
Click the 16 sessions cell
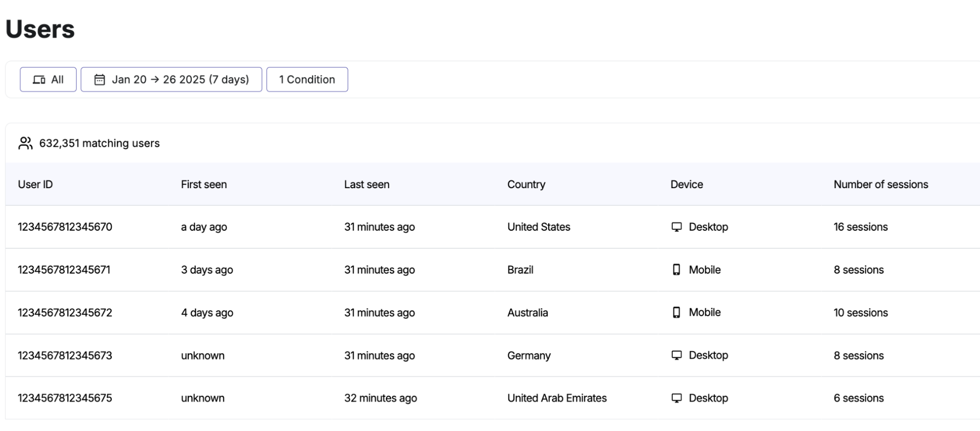point(861,227)
